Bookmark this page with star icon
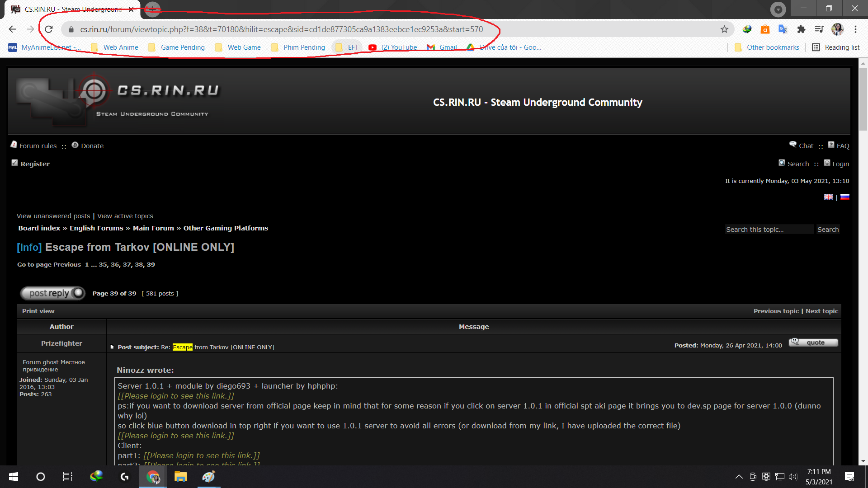 pos(724,29)
